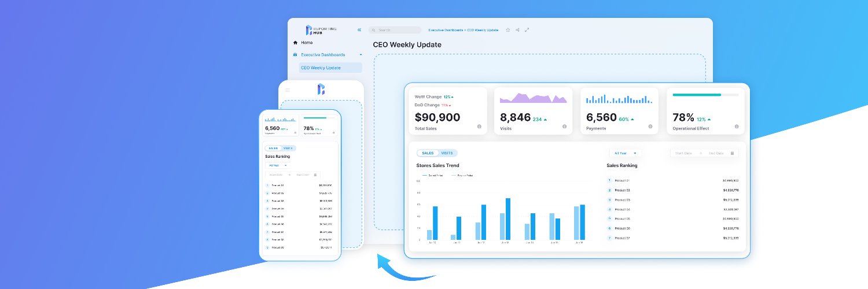Screen dimensions: 868x289
Task: Open the All Year dropdown on the front phone
Action: tap(277, 165)
